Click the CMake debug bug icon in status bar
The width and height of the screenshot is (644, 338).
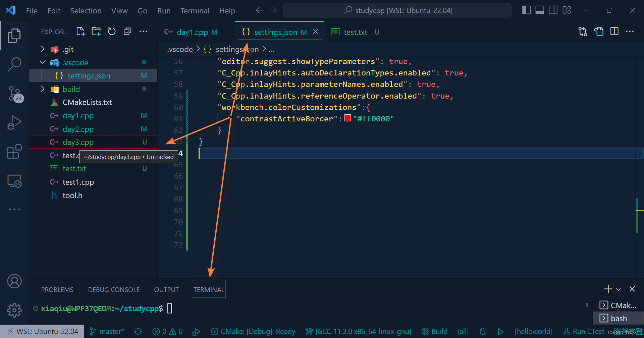[x=483, y=331]
